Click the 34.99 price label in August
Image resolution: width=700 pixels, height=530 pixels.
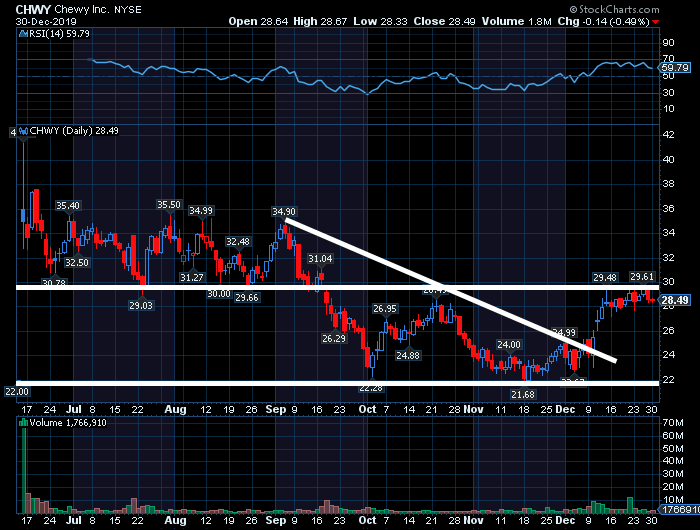(x=201, y=210)
